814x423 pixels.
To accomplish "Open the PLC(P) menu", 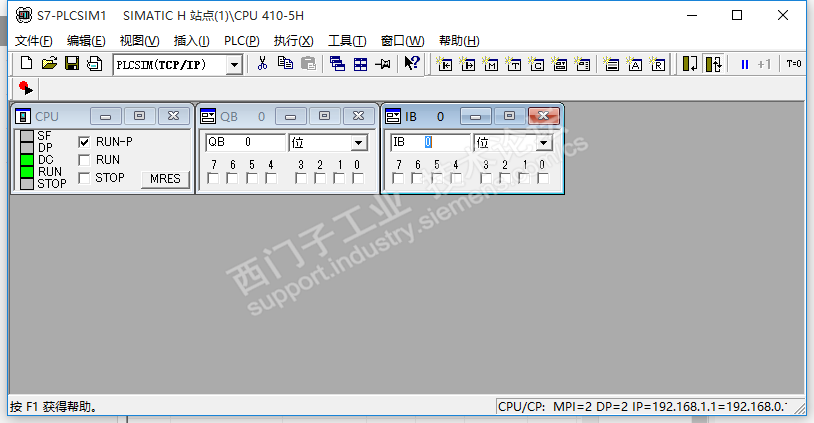I will pos(241,40).
